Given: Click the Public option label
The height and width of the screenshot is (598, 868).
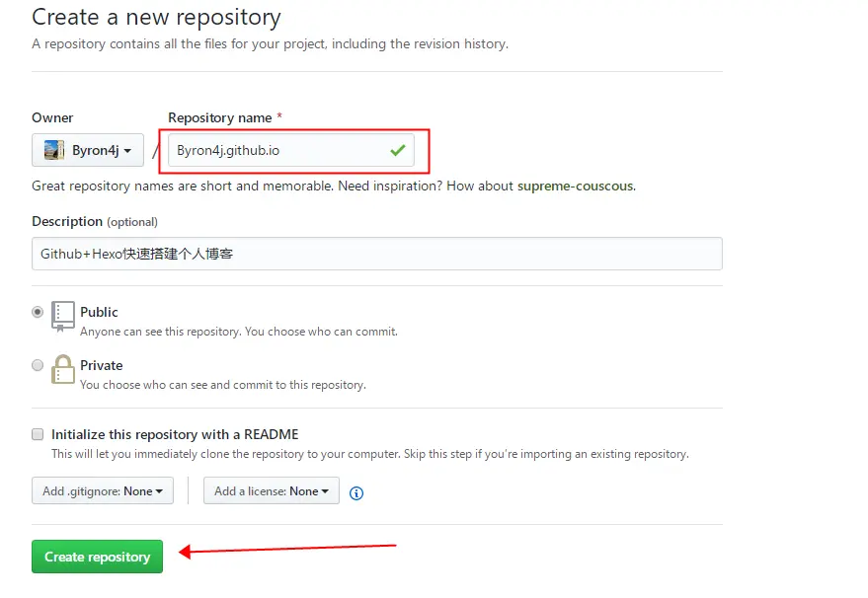Looking at the screenshot, I should [99, 312].
